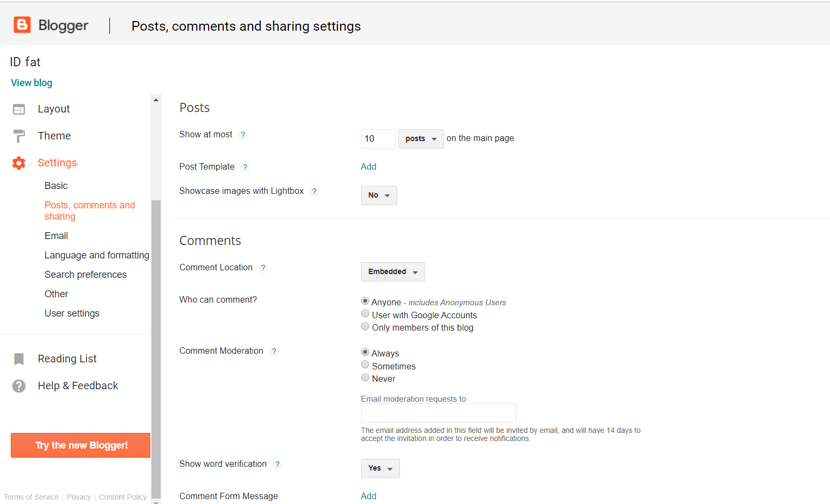Viewport: 830px width, 504px height.
Task: Click the Theme paint roller icon
Action: point(19,136)
